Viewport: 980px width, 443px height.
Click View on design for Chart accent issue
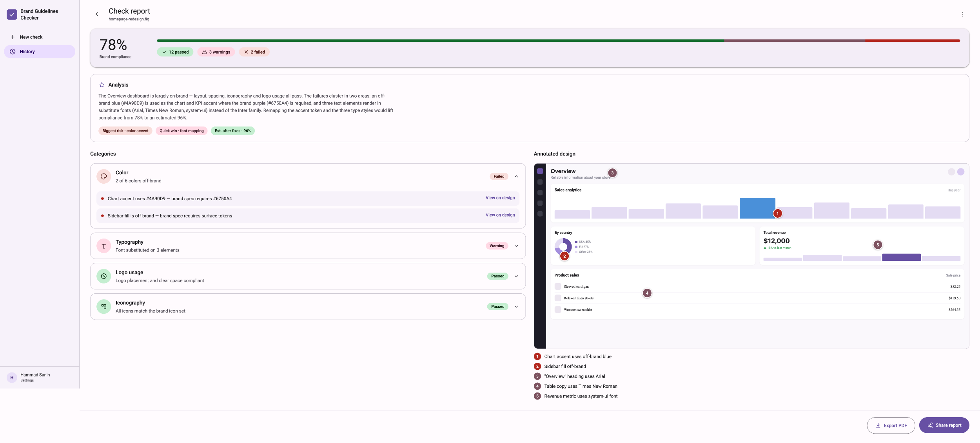click(500, 198)
